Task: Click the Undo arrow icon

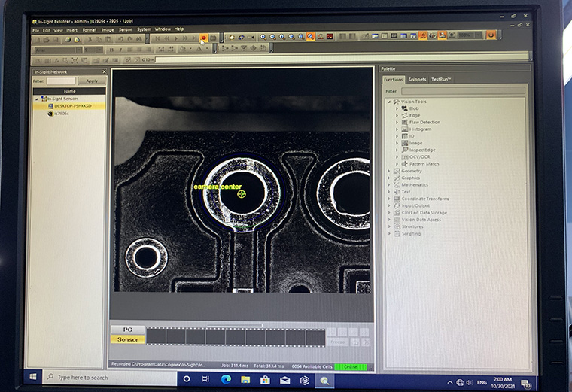Action: [x=120, y=39]
